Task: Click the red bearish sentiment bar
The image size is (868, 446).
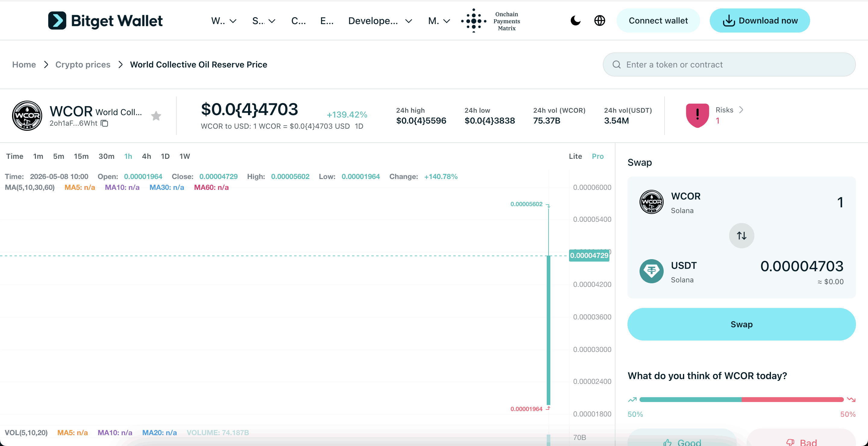Action: [793, 400]
